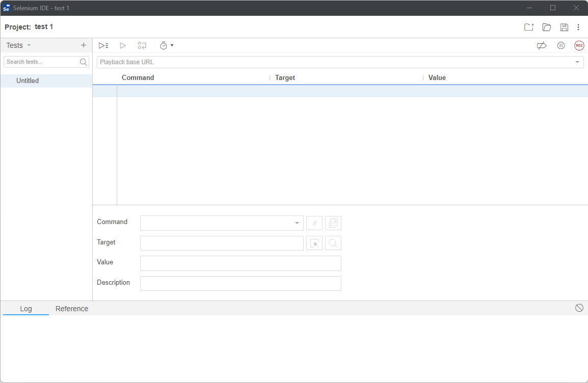The height and width of the screenshot is (383, 588).
Task: Toggle Pause on exceptions icon
Action: 561,45
